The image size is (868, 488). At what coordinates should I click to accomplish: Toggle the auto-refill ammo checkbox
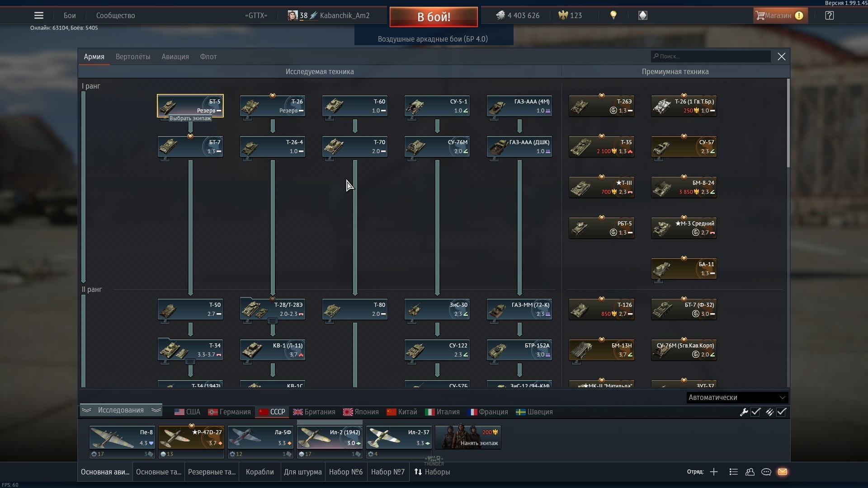782,412
